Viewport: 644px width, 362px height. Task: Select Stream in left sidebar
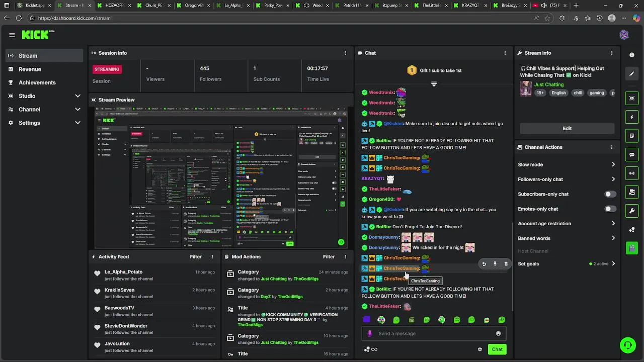coord(44,56)
